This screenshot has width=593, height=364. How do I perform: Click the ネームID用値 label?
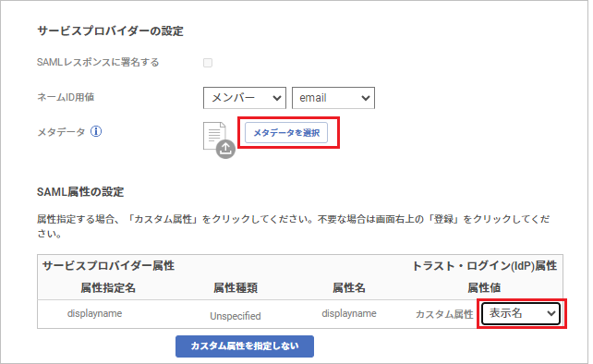(66, 97)
